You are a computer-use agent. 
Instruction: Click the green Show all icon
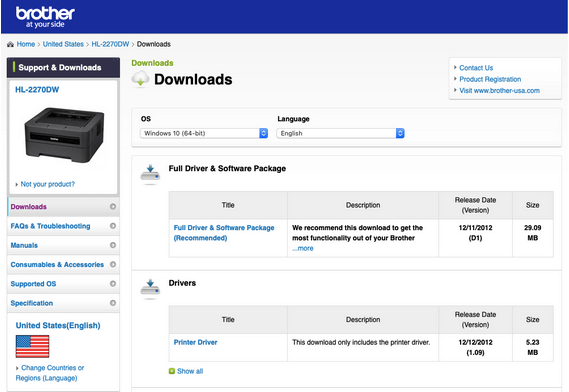pos(172,371)
